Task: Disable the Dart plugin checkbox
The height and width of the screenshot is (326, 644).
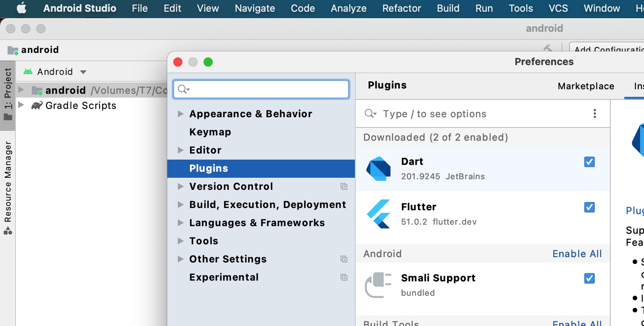Action: click(x=589, y=162)
